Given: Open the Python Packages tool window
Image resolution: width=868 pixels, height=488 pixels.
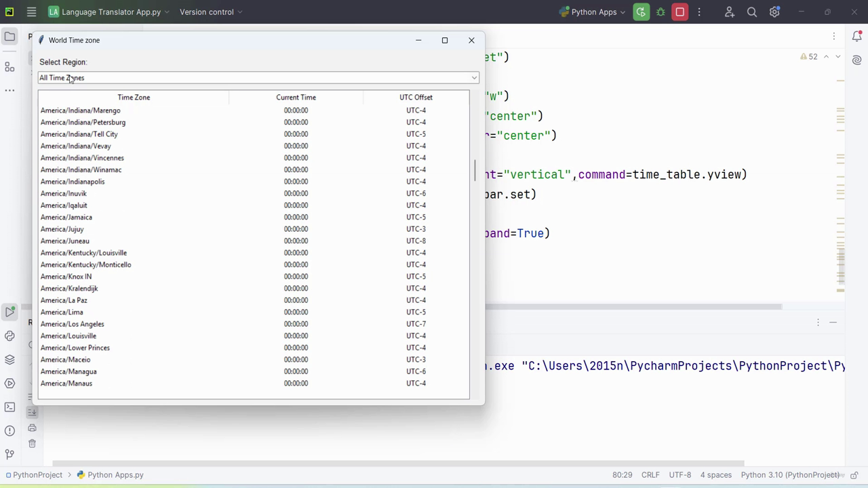Looking at the screenshot, I should click(9, 359).
